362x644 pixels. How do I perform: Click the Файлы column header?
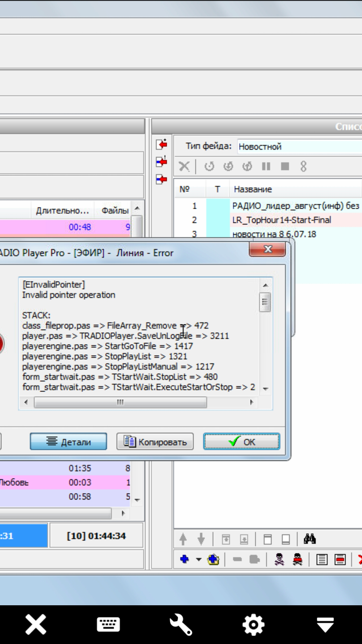[113, 210]
